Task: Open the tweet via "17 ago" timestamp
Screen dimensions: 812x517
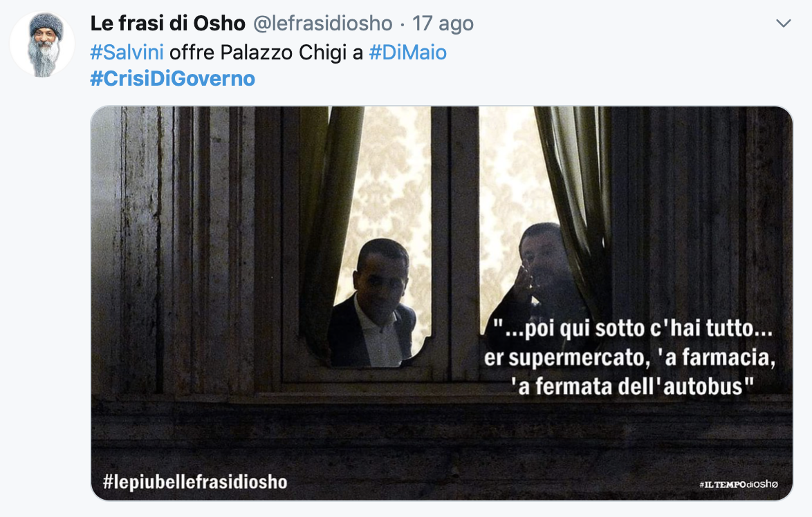Action: coord(443,23)
